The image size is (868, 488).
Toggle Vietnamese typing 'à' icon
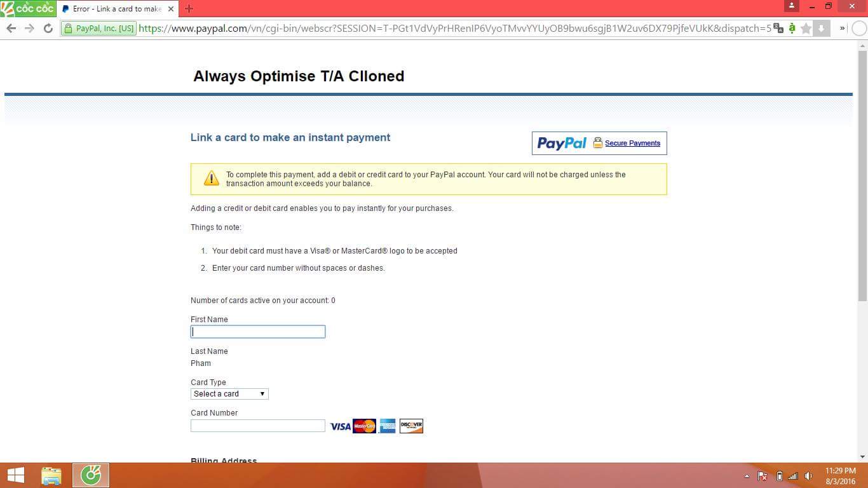[x=792, y=28]
